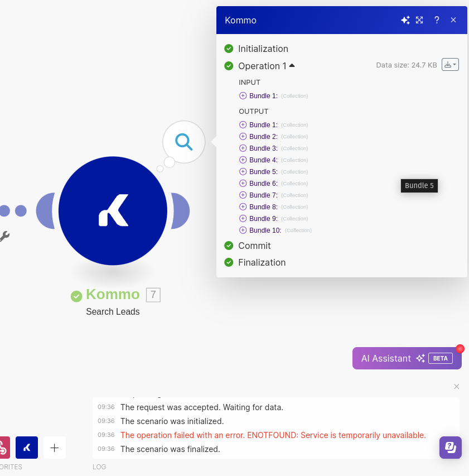This screenshot has height=476, width=469.
Task: Open the download output bundles dropdown
Action: click(x=450, y=65)
